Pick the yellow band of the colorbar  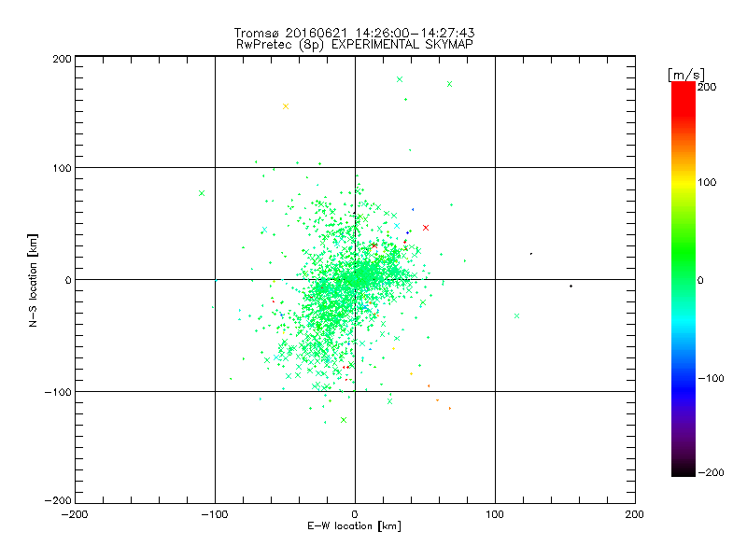[684, 182]
